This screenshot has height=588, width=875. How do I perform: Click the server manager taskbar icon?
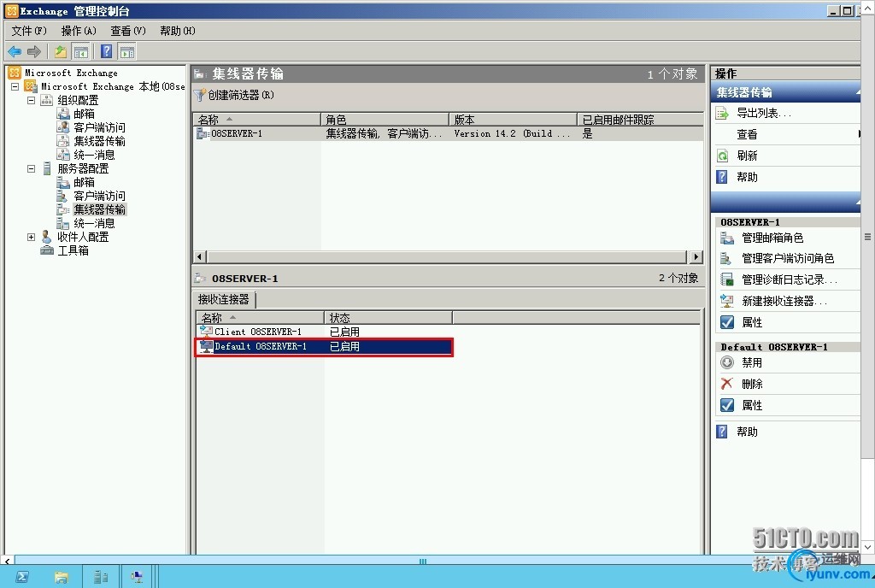(101, 577)
